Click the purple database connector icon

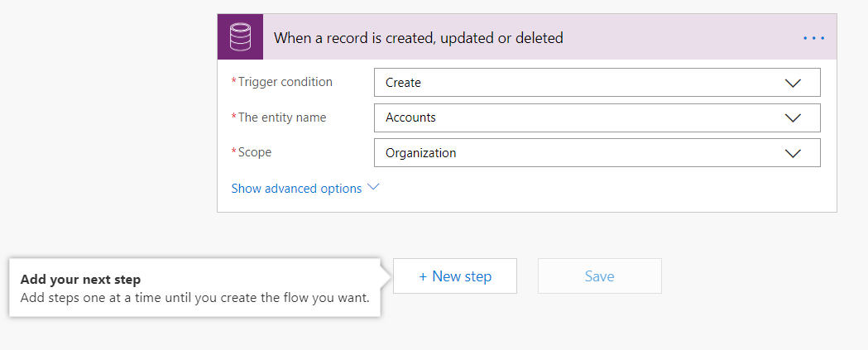tap(240, 37)
